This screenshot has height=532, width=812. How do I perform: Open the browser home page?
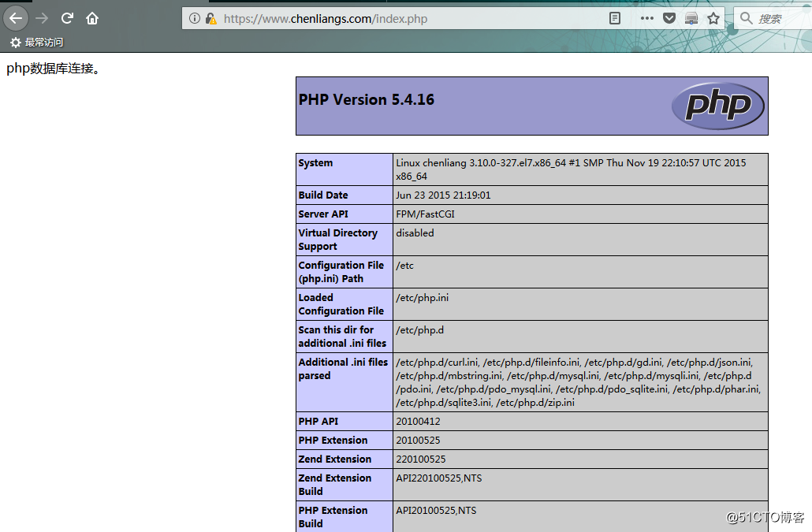tap(92, 19)
